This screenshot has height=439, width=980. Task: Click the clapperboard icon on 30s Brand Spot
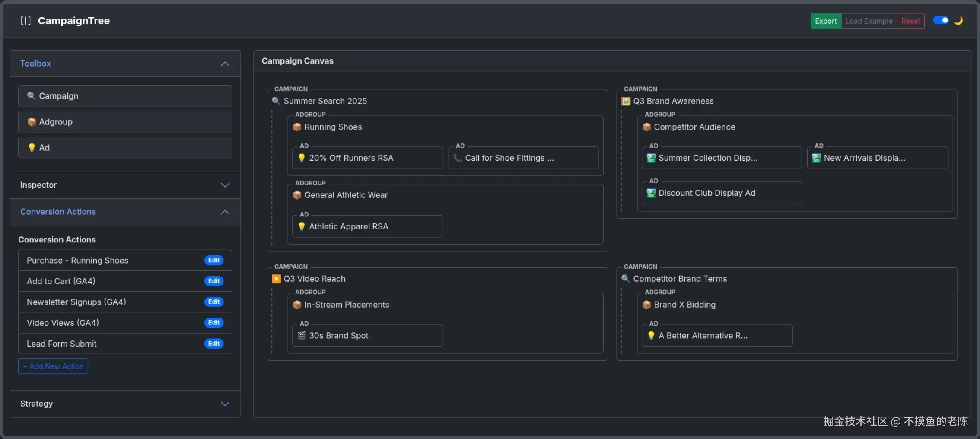pos(302,336)
